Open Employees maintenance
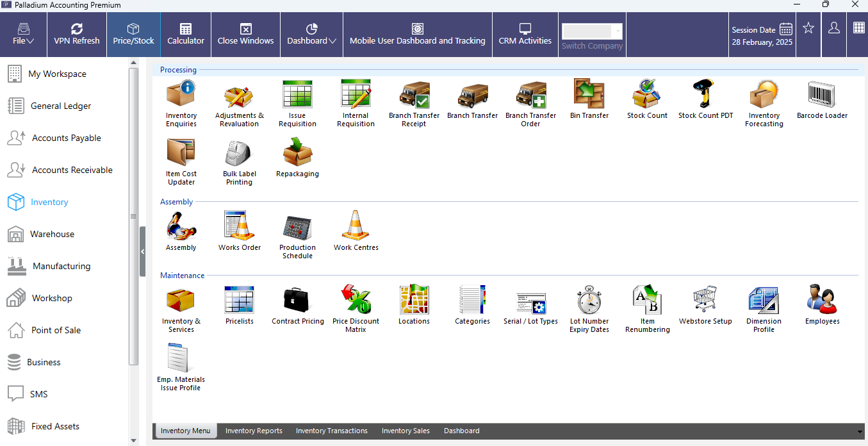The width and height of the screenshot is (868, 446). pos(823,305)
